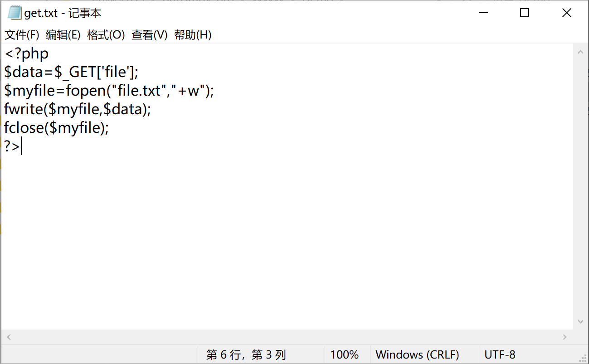Click the fclose($myfile) line

coord(57,128)
